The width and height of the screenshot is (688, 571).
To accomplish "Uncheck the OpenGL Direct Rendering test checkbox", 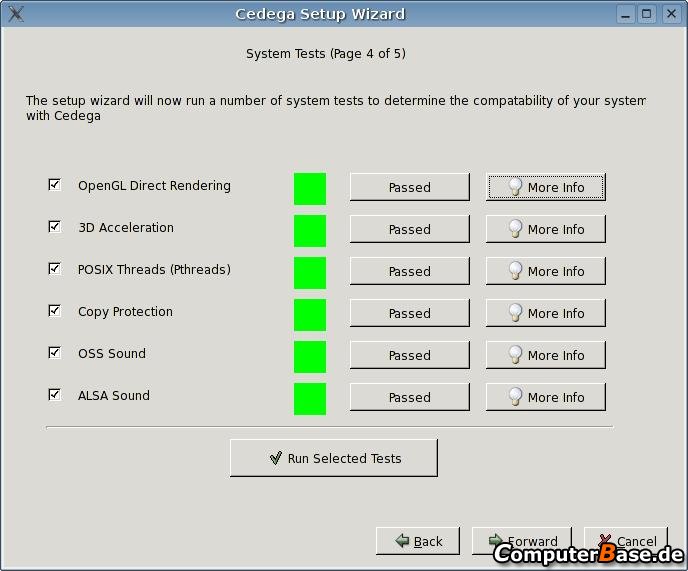I will 54,185.
